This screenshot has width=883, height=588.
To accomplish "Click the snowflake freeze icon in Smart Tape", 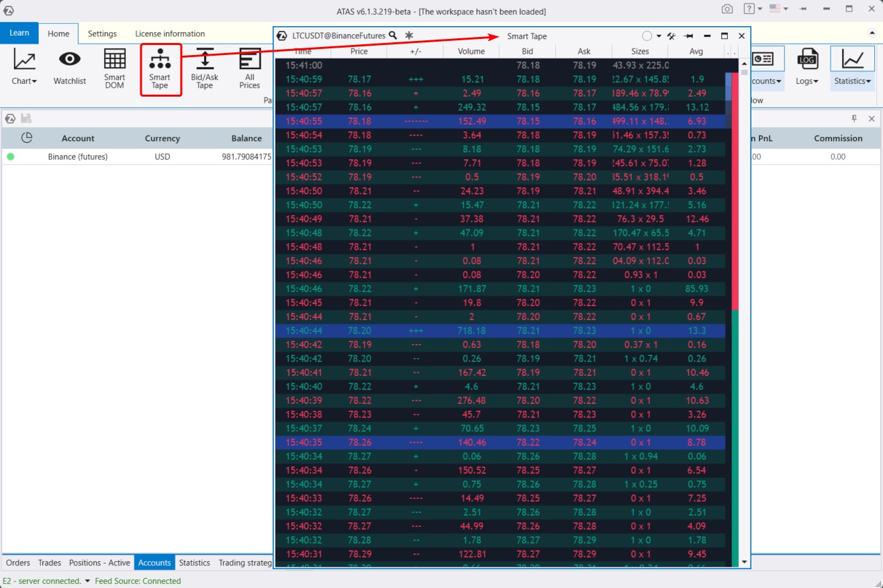I will click(409, 36).
